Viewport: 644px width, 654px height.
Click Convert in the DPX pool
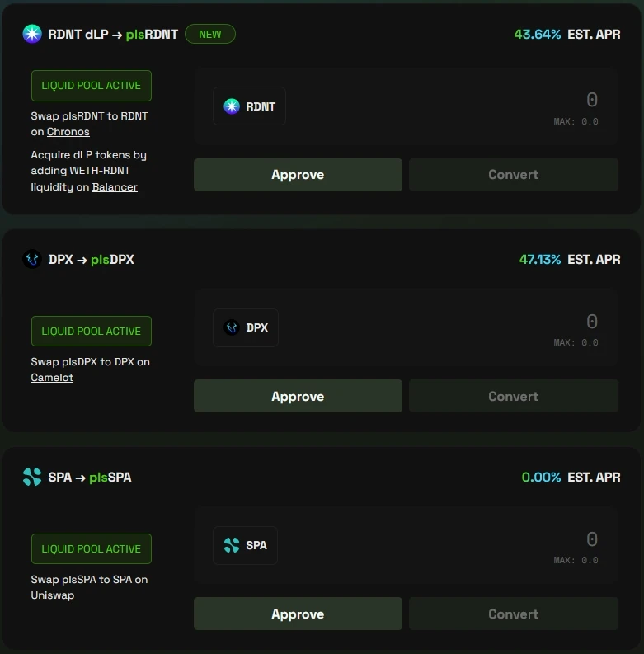point(513,397)
